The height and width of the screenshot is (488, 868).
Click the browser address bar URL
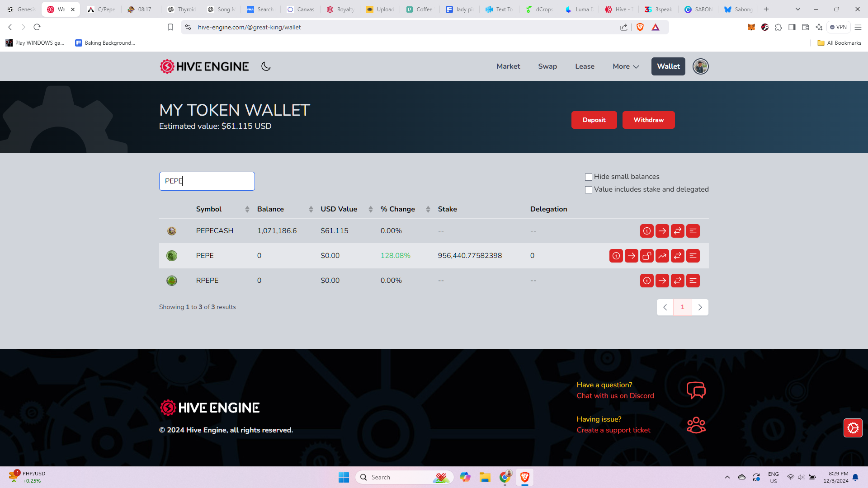[249, 27]
